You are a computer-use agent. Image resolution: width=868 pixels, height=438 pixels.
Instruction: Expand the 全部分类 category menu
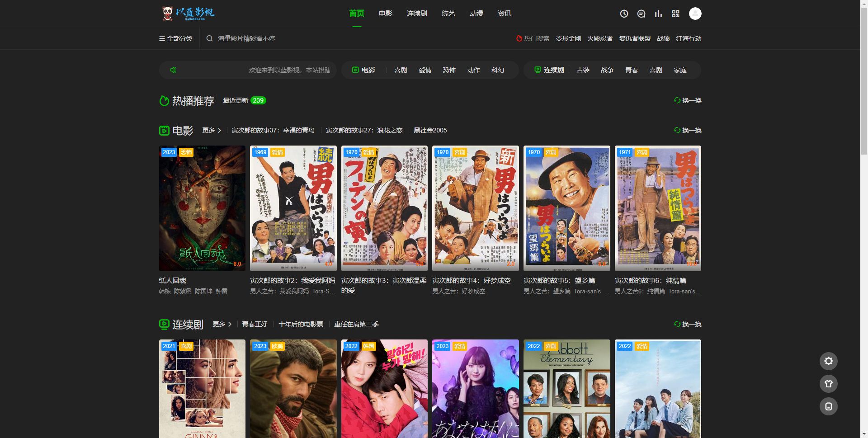coord(176,38)
